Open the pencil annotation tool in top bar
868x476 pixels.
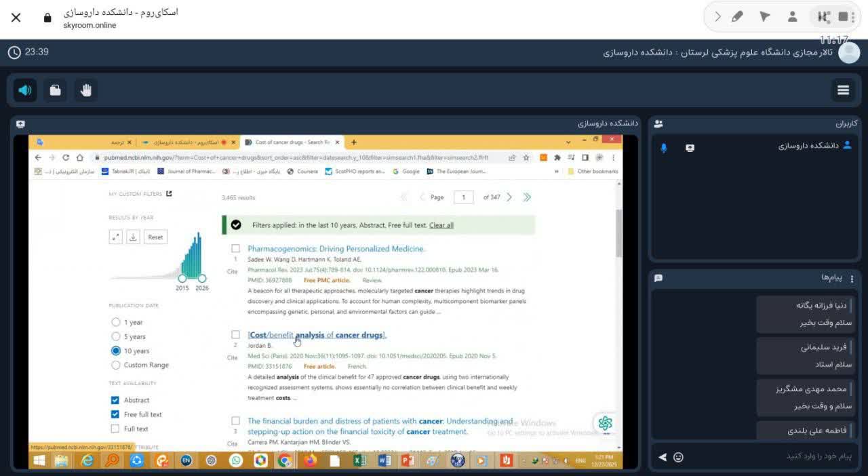tap(738, 17)
